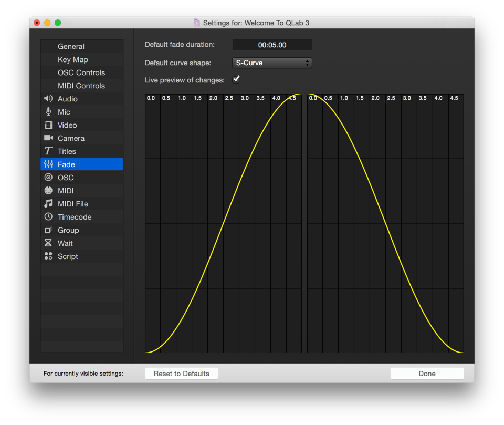The height and width of the screenshot is (425, 504).
Task: Open Script settings icon
Action: (48, 256)
